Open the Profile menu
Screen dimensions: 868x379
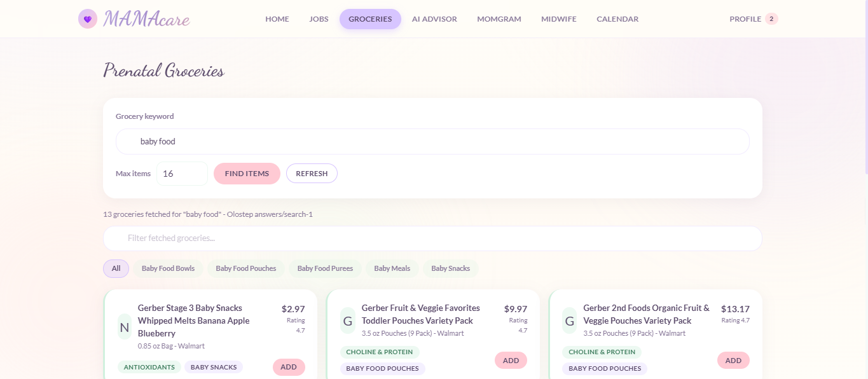[745, 19]
